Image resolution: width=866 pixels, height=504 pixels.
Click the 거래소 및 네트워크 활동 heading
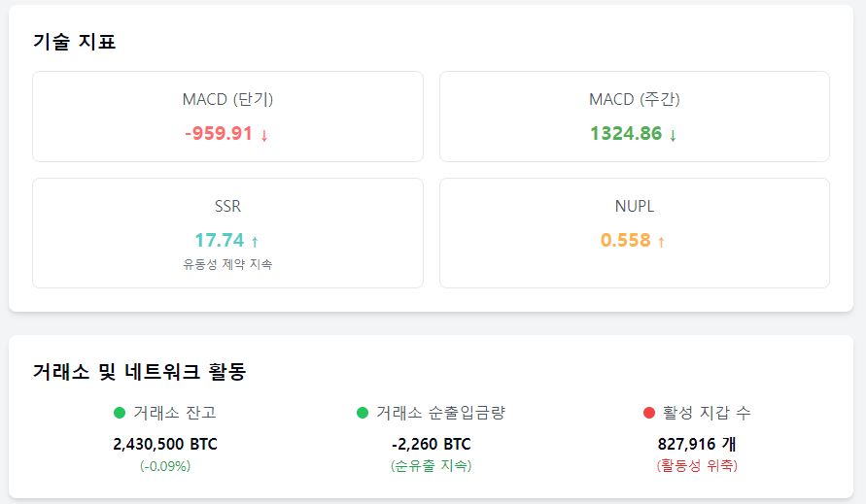tap(139, 371)
